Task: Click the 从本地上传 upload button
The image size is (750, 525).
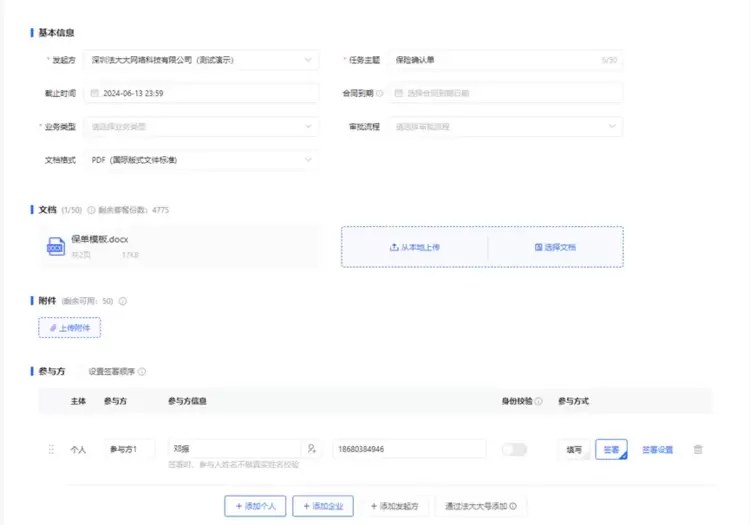Action: [414, 247]
